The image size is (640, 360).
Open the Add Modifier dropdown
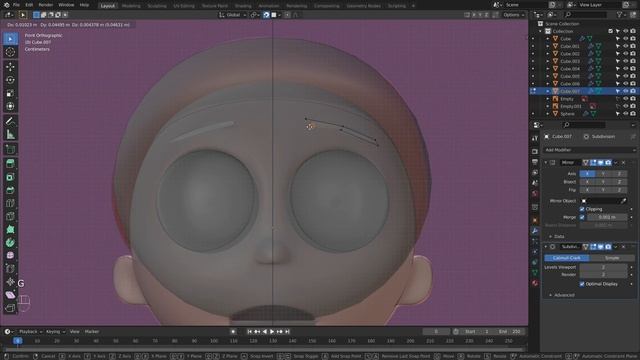[x=590, y=150]
